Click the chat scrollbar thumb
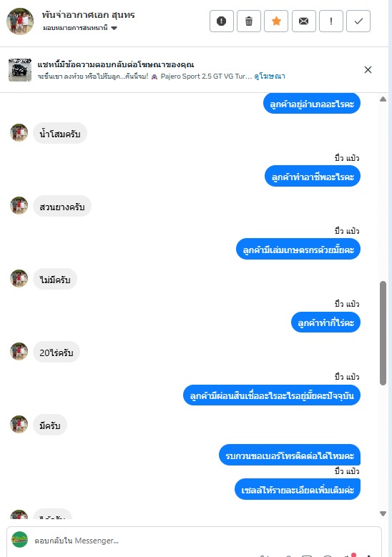Image resolution: width=392 pixels, height=557 pixels. point(383,333)
